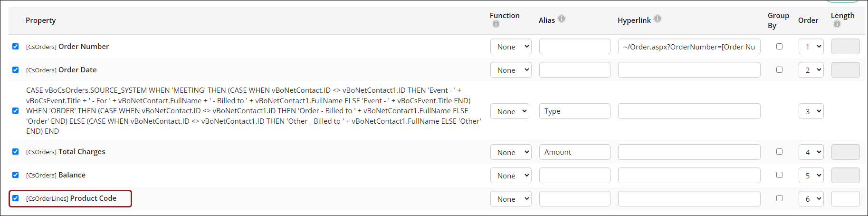Click the CASE vBoCsOrders.SOURCE_SYSTEM expression text
868x216 pixels.
(x=254, y=111)
